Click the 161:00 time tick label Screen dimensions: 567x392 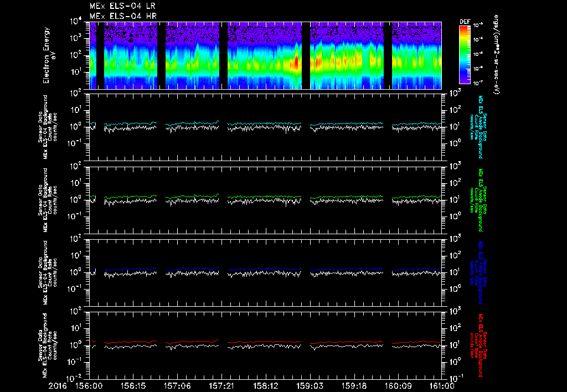pyautogui.click(x=441, y=386)
